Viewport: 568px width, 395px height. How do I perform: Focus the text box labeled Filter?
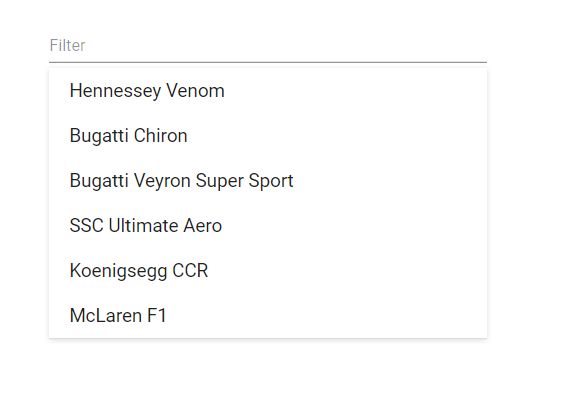pyautogui.click(x=268, y=46)
